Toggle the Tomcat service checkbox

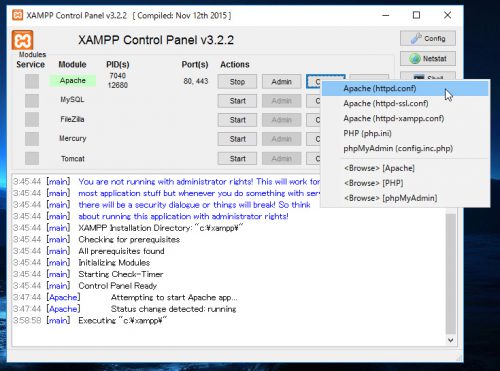[x=32, y=158]
